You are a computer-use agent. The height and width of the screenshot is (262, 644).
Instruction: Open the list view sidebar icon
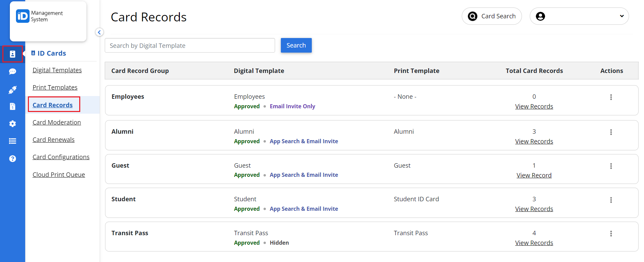(x=13, y=141)
